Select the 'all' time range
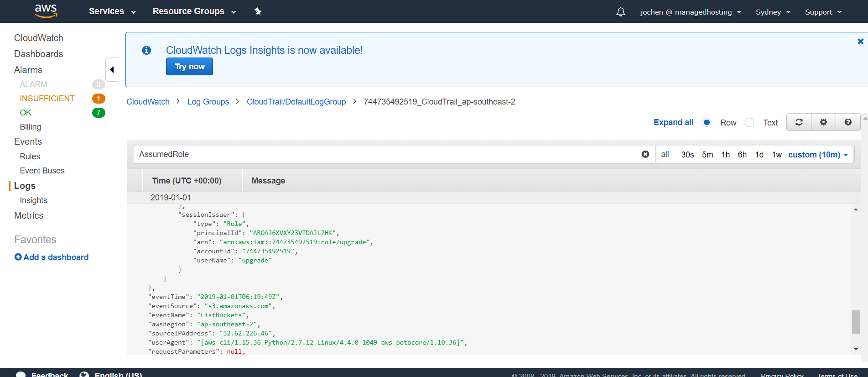This screenshot has width=868, height=377. coord(665,155)
